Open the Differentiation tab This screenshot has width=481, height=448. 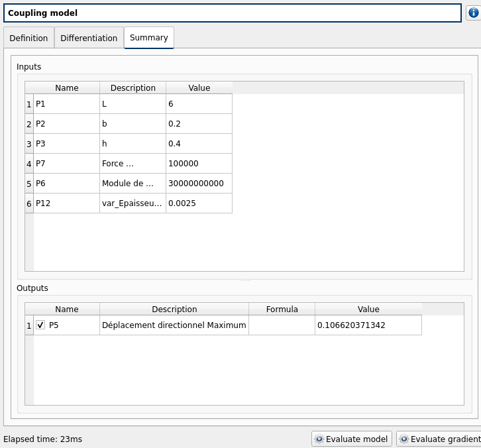89,38
